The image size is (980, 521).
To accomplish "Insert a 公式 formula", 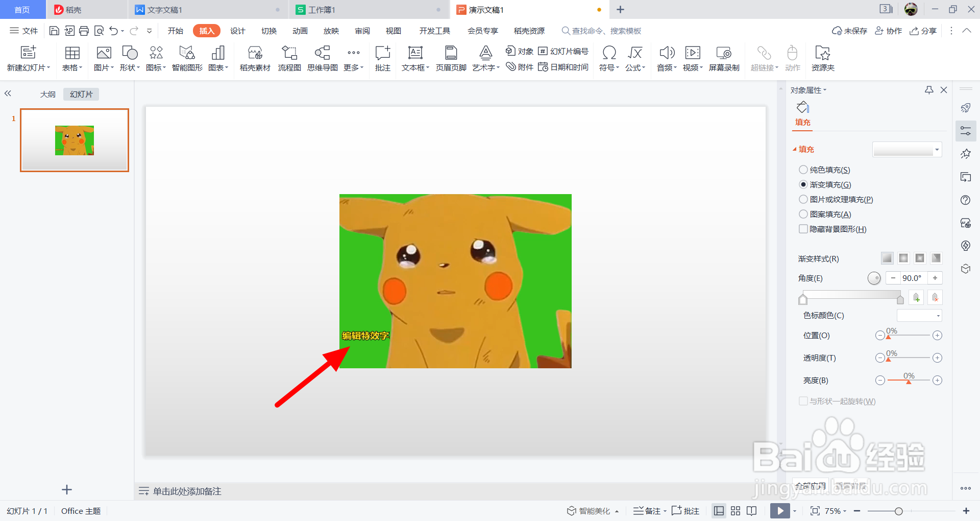I will point(635,58).
